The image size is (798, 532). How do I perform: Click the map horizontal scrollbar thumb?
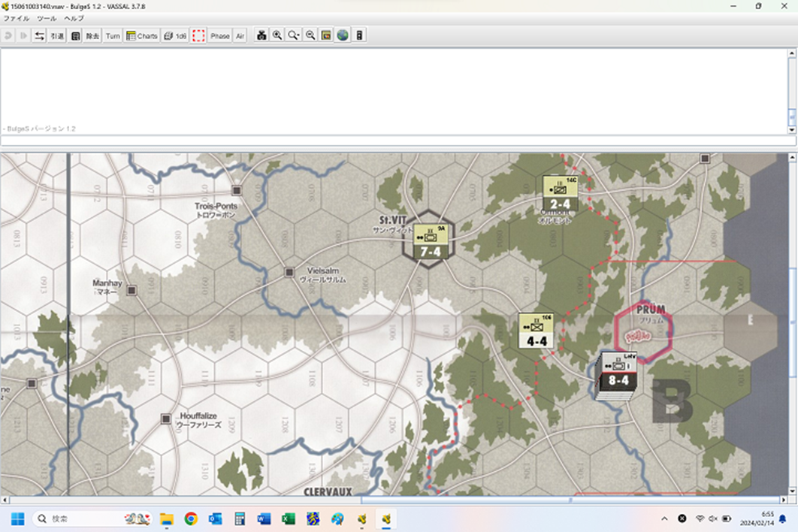(x=570, y=500)
